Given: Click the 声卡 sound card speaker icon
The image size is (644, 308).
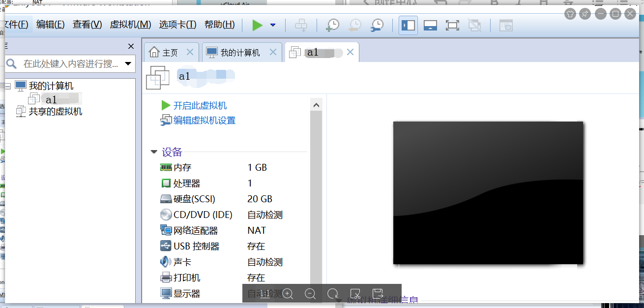Looking at the screenshot, I should 166,262.
